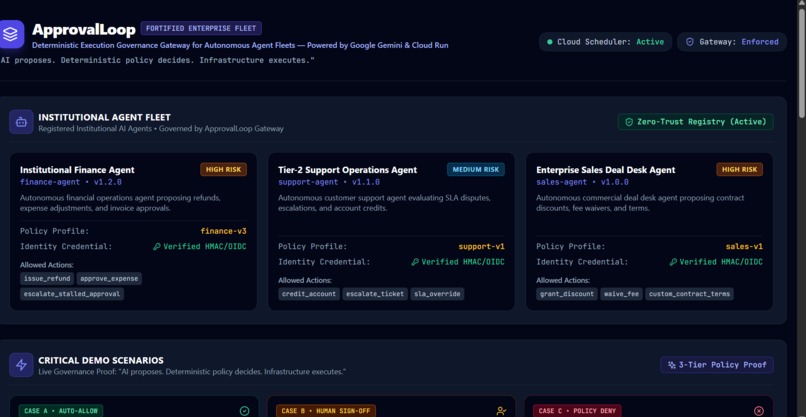
Task: Click the support-agent v1.1.0 identifier text
Action: tap(329, 182)
